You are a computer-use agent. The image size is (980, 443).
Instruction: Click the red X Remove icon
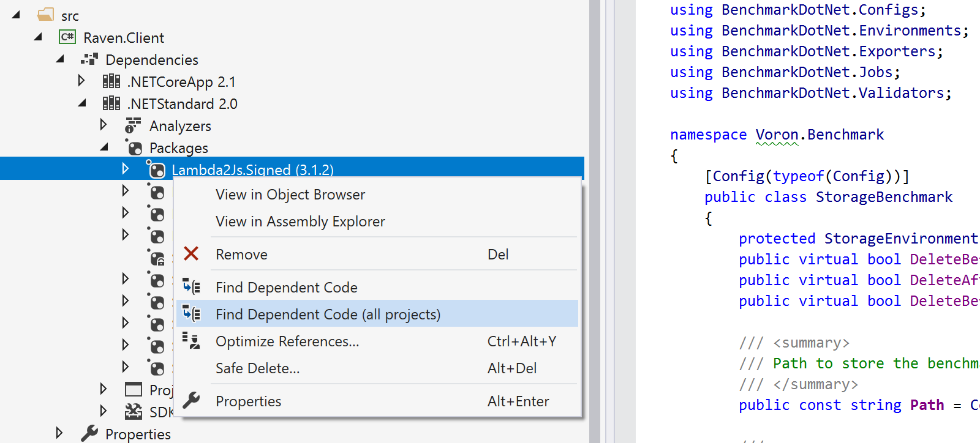pos(191,253)
